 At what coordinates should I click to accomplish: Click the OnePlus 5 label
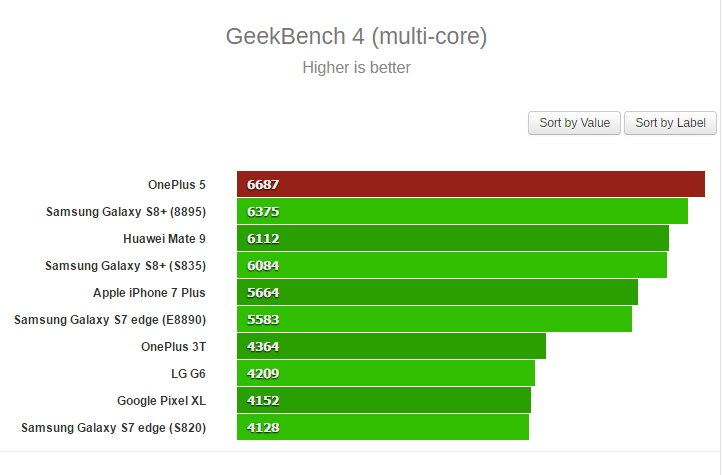[177, 185]
